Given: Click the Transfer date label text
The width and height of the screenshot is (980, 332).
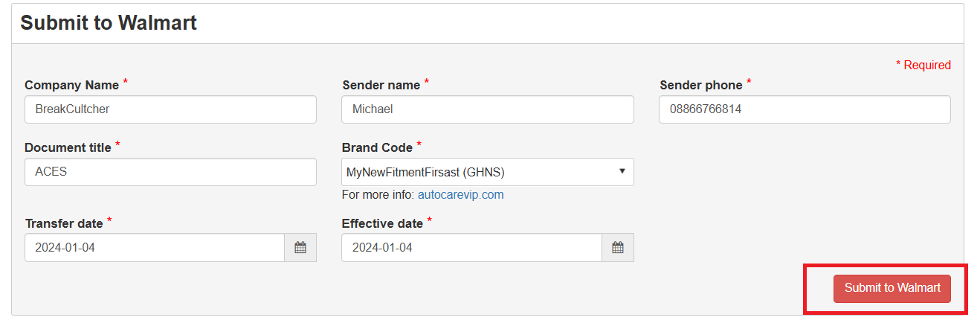Looking at the screenshot, I should pyautogui.click(x=64, y=224).
